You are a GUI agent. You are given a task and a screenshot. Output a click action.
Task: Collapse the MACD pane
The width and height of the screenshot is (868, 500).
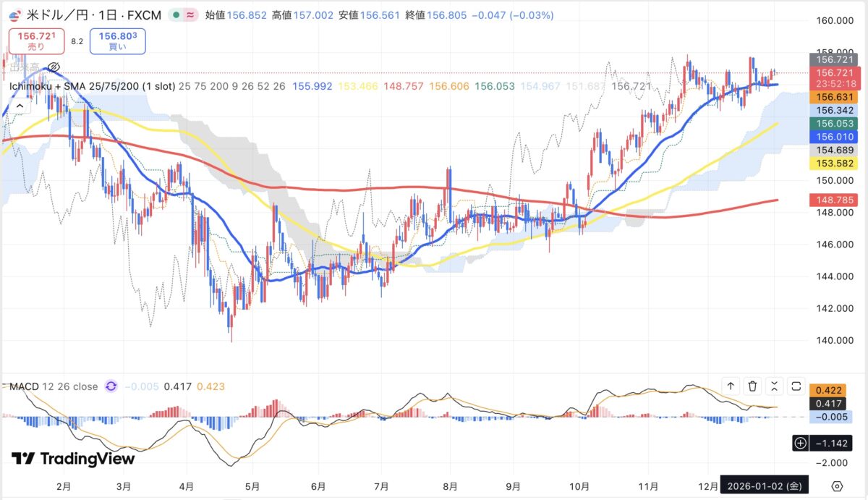(775, 386)
